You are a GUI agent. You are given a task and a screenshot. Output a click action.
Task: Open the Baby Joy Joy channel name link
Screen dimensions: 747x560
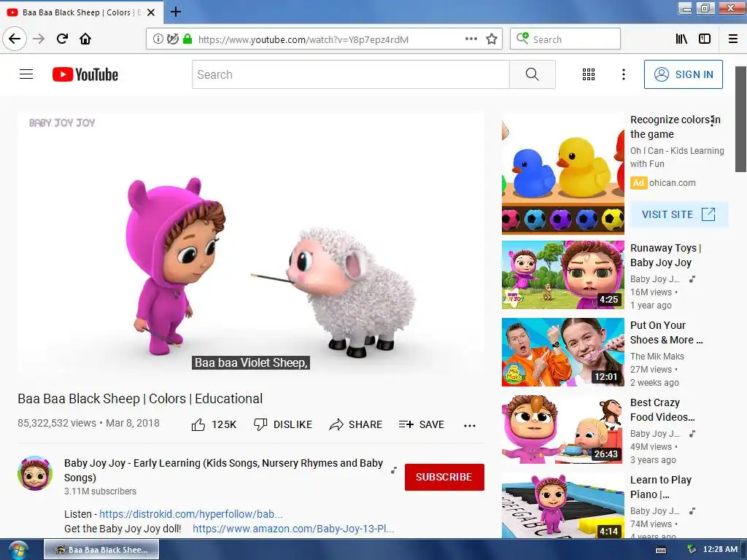pyautogui.click(x=223, y=470)
